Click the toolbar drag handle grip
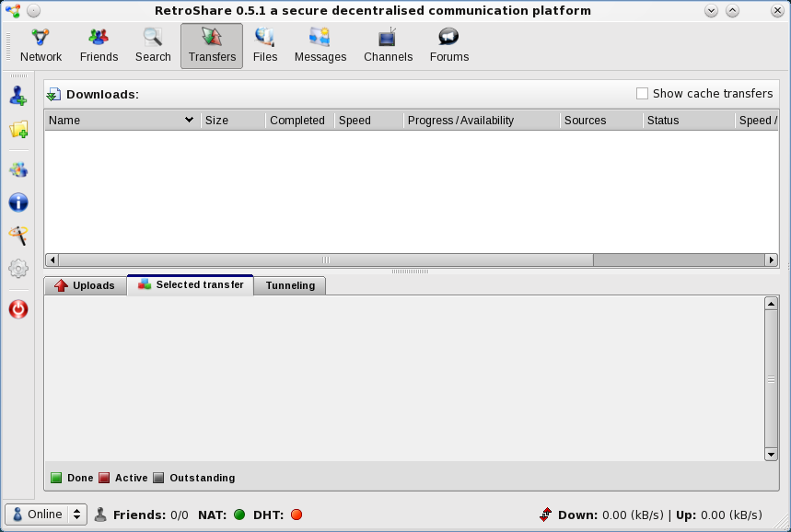The image size is (791, 532). [8, 46]
